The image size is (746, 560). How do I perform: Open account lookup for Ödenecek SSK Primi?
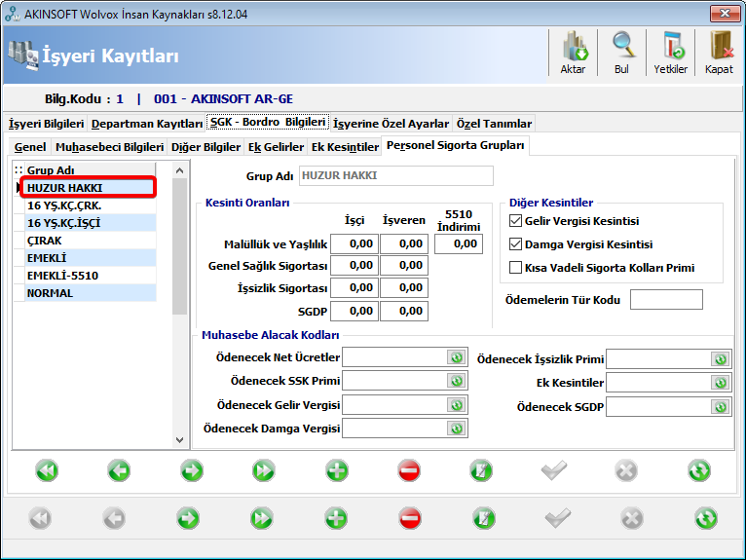pyautogui.click(x=457, y=381)
